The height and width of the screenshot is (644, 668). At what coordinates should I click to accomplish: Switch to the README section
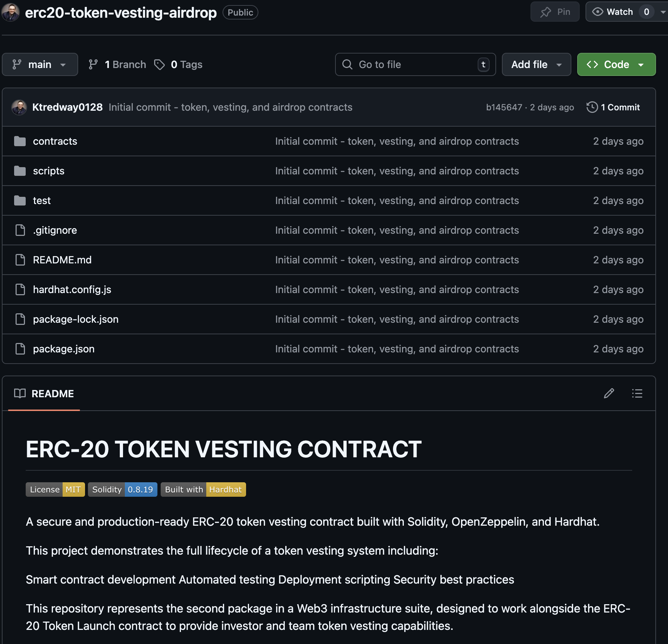52,394
